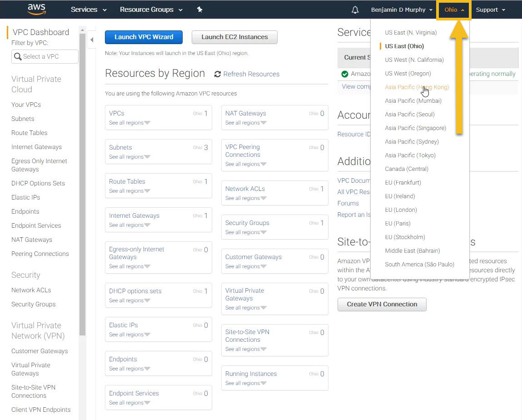The width and height of the screenshot is (522, 420).
Task: Open VPC Dashboard in the sidebar
Action: (x=40, y=32)
